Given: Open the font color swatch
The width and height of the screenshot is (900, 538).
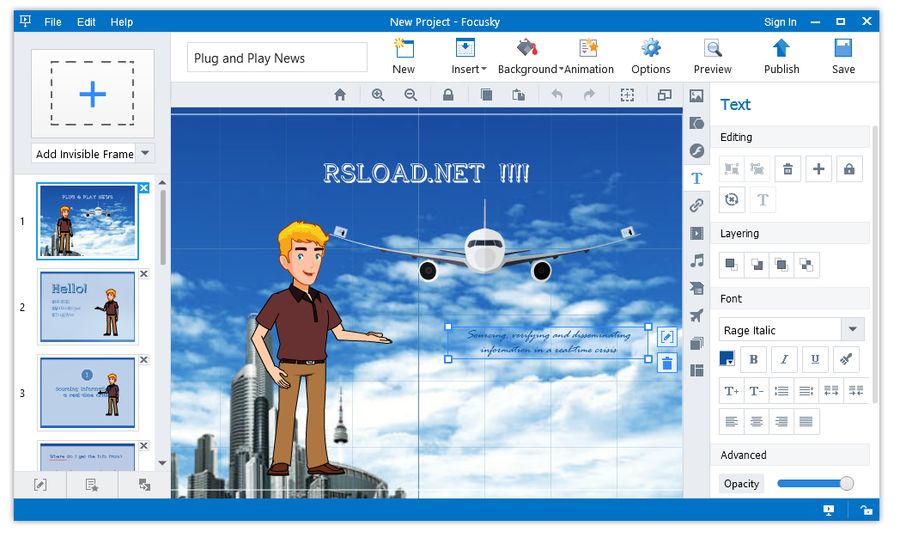Looking at the screenshot, I should click(x=727, y=359).
